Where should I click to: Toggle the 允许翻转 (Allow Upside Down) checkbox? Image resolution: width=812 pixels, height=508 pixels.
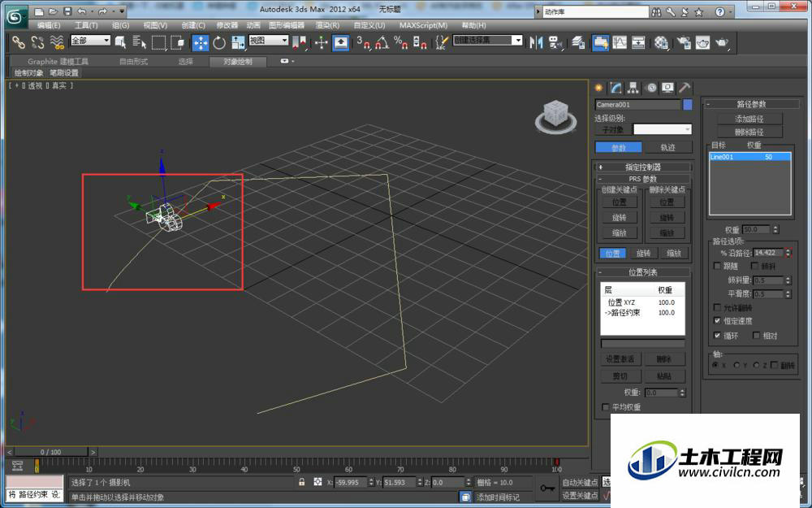pos(717,307)
